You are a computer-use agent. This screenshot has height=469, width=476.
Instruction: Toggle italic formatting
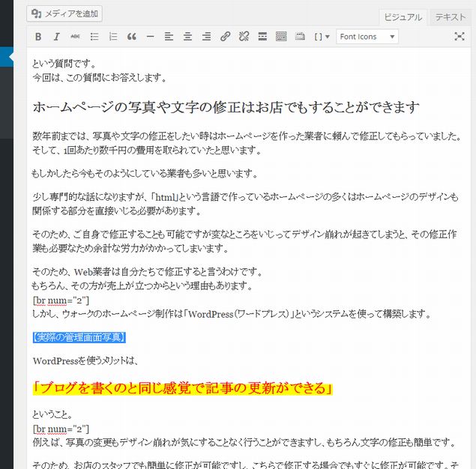56,37
